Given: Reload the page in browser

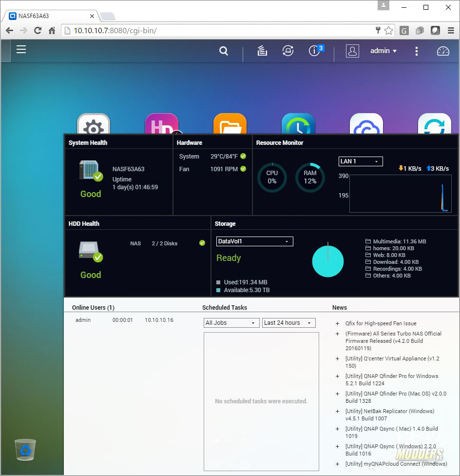Looking at the screenshot, I should tap(38, 30).
